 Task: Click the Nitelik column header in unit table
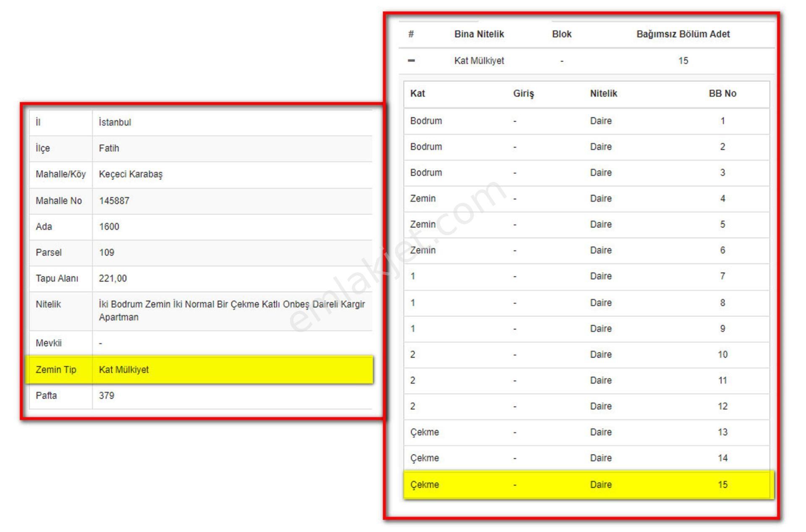click(x=604, y=93)
